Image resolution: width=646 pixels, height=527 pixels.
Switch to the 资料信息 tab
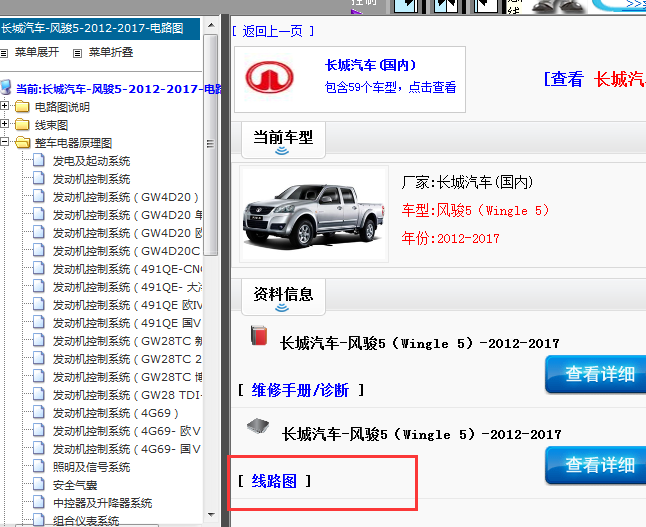(283, 297)
